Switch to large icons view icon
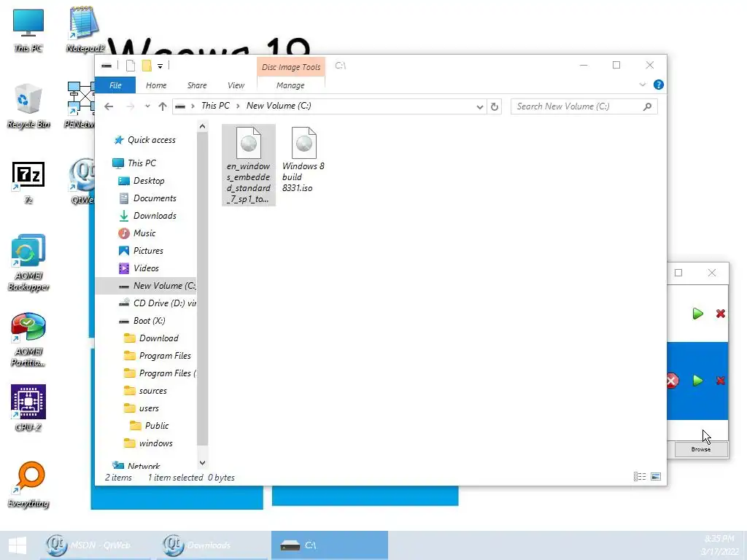The height and width of the screenshot is (560, 747). (x=656, y=477)
